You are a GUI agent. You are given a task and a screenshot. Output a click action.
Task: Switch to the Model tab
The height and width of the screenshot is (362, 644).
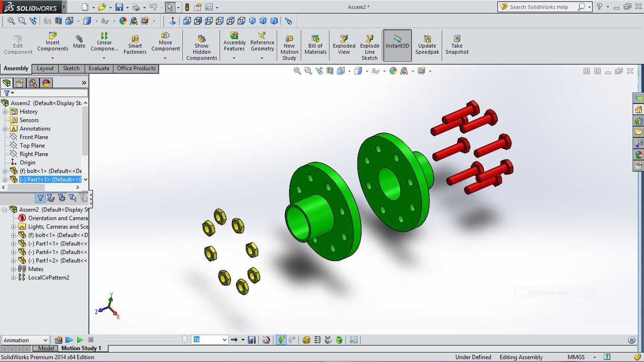46,348
